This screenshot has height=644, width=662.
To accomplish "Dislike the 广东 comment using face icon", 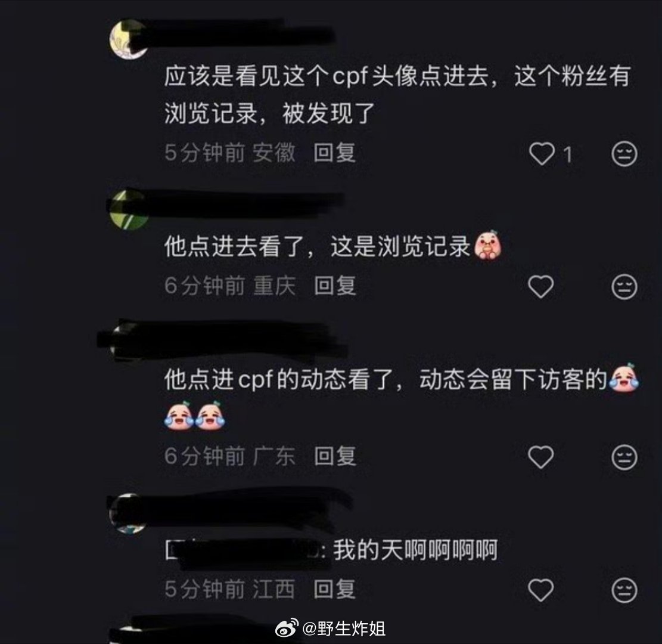I will pyautogui.click(x=624, y=457).
